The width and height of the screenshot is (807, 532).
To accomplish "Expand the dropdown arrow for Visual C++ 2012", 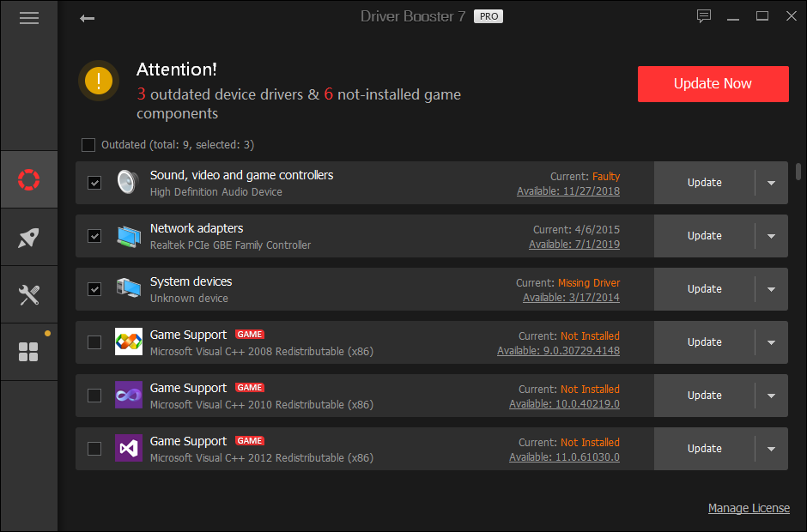I will click(x=771, y=449).
